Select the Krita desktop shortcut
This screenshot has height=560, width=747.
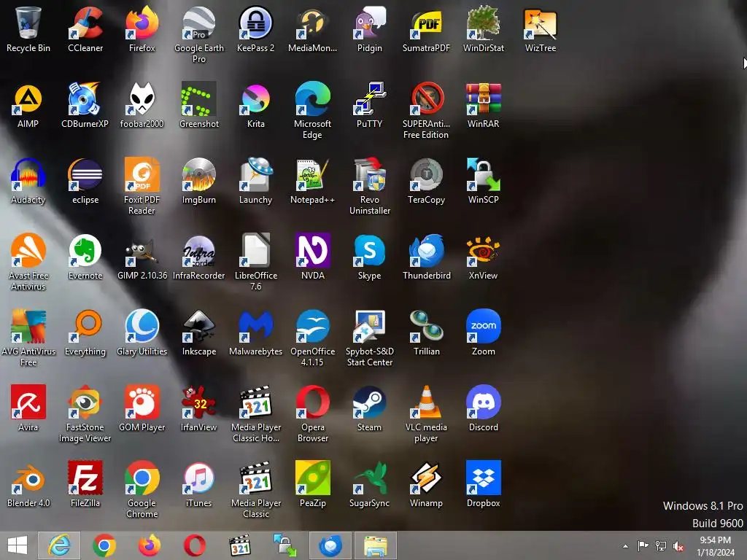pos(256,105)
